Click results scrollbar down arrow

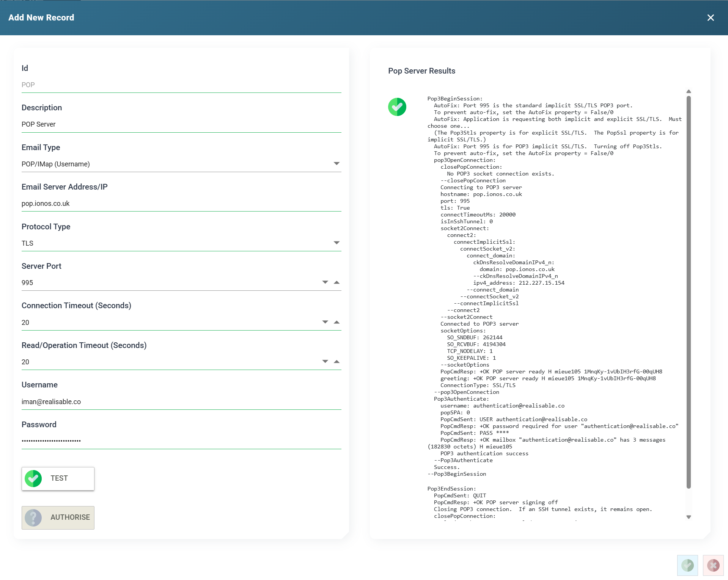tap(689, 517)
